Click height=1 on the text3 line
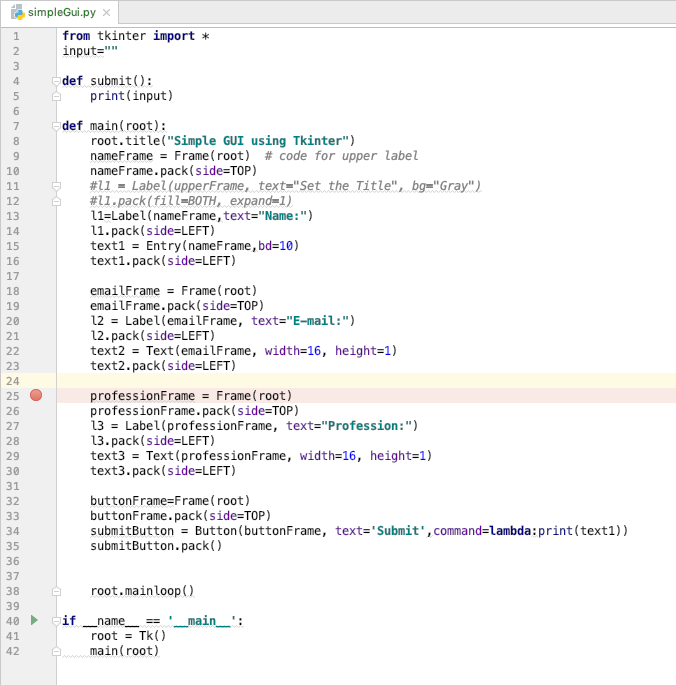The width and height of the screenshot is (676, 685). point(398,456)
